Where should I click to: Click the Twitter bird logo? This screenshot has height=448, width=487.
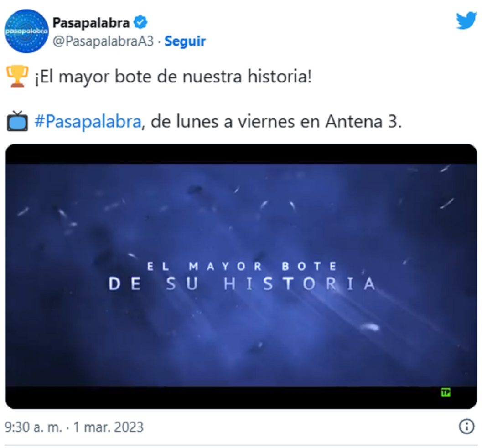466,21
